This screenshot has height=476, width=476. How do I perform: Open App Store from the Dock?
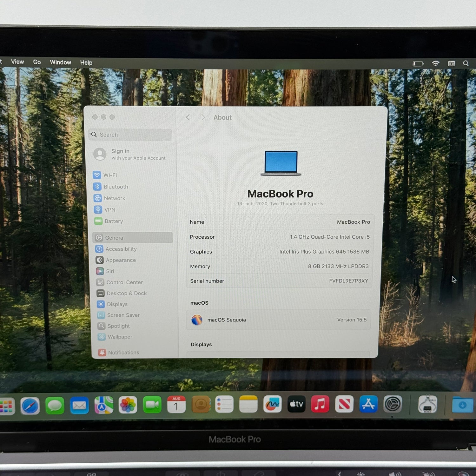click(x=368, y=404)
